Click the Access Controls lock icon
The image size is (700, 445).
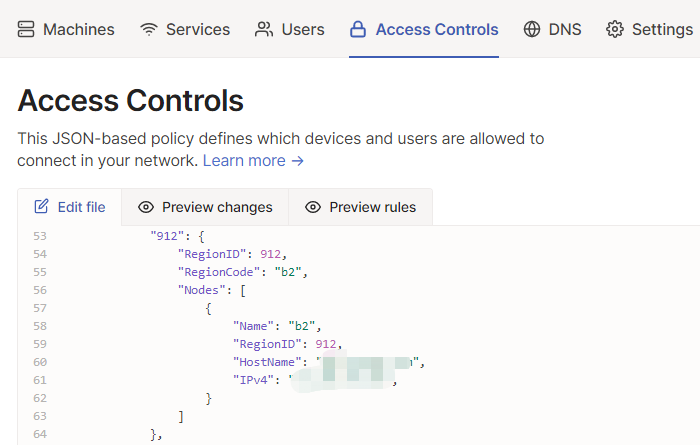(358, 29)
